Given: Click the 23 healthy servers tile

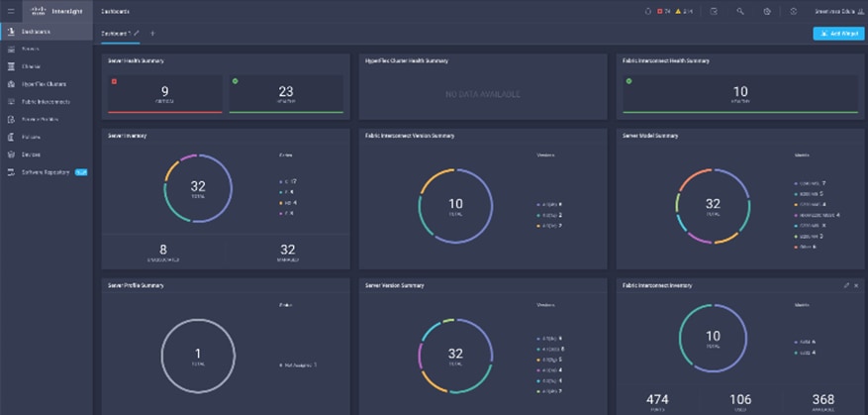Looking at the screenshot, I should click(286, 94).
